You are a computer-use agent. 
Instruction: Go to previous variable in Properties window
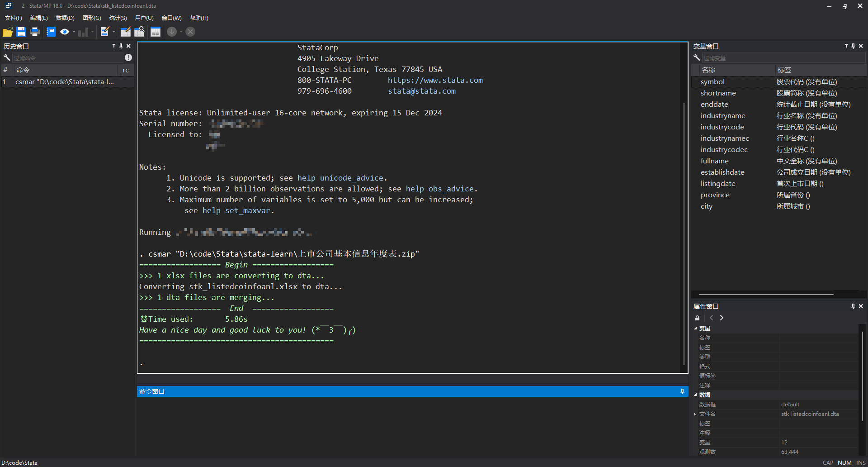pos(711,318)
